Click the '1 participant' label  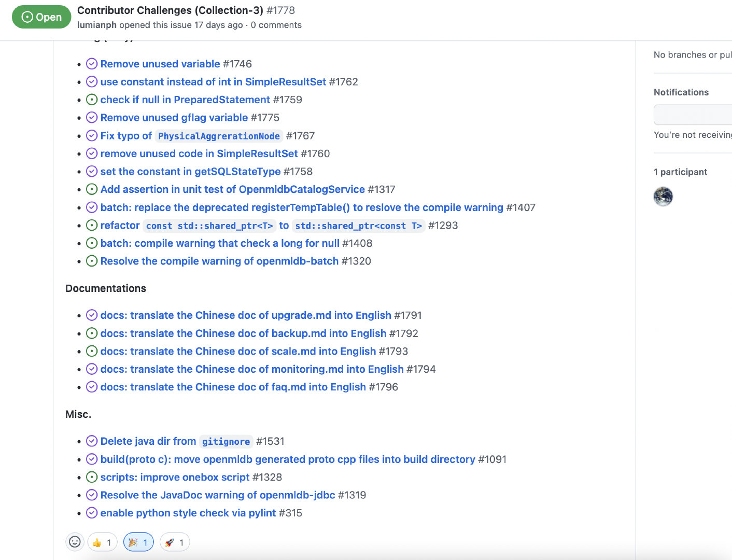click(x=680, y=172)
